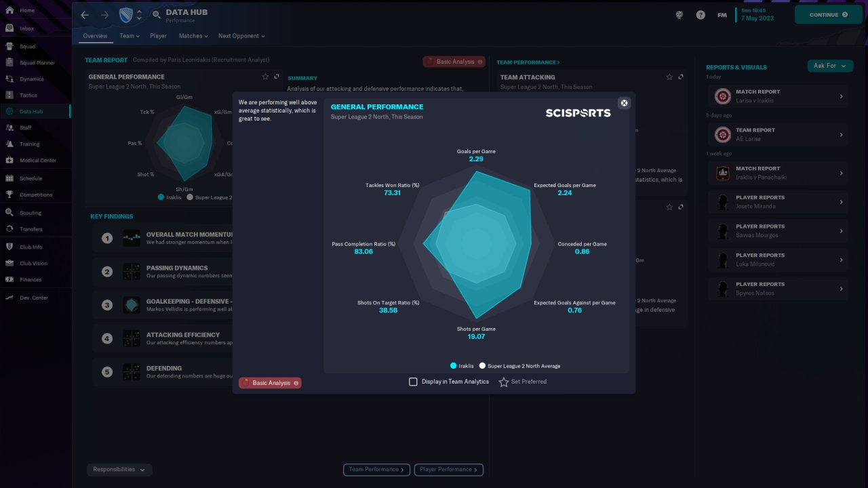Open the AE Larisa team report
The image size is (868, 488).
tap(778, 135)
